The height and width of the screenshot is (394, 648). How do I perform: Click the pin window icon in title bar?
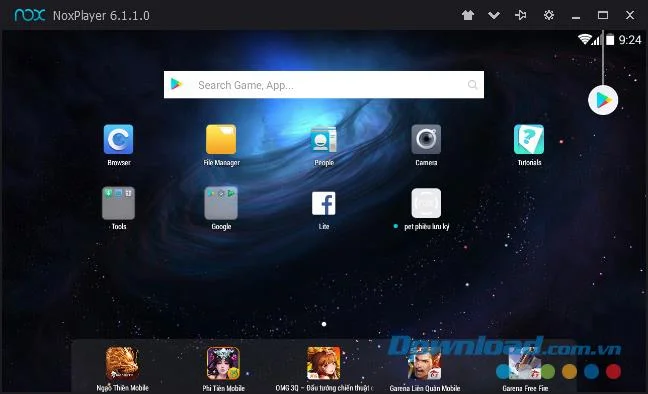[521, 15]
